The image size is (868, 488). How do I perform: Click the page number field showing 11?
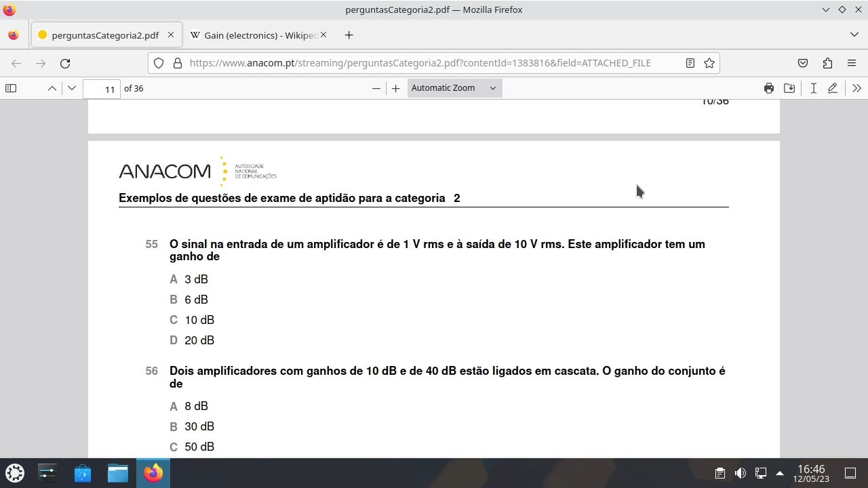pyautogui.click(x=102, y=89)
